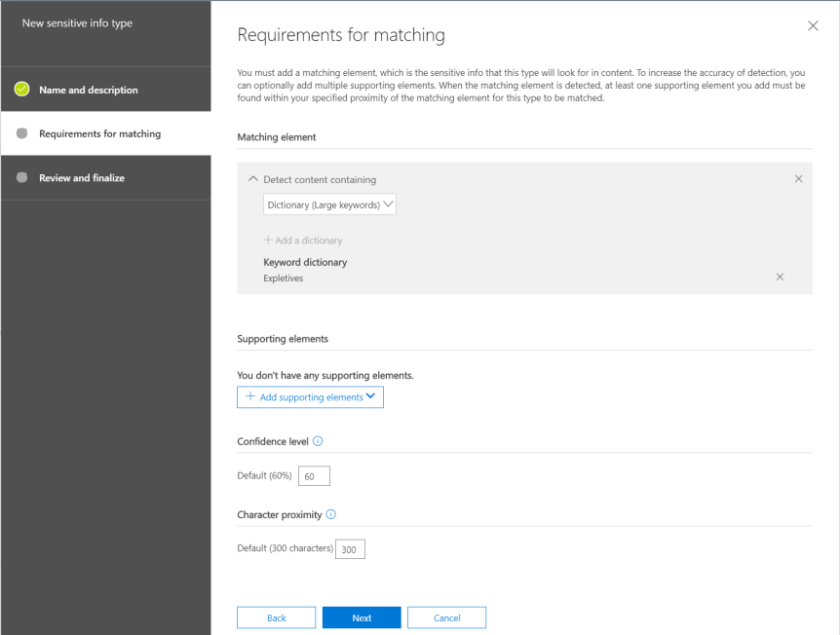Image resolution: width=840 pixels, height=635 pixels.
Task: Cancel the new sensitive info type wizard
Action: tap(446, 617)
